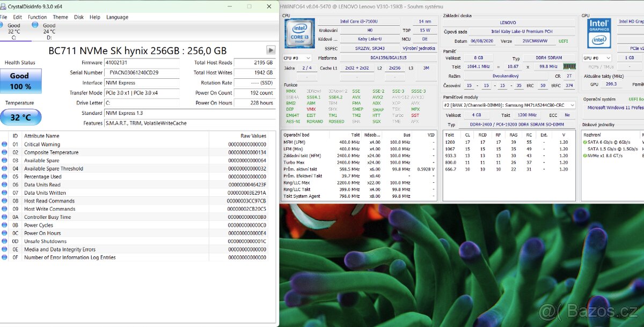Viewport: 644px width, 327px height.
Task: Open the Language menu in CrystalDiskInfo
Action: tap(117, 17)
